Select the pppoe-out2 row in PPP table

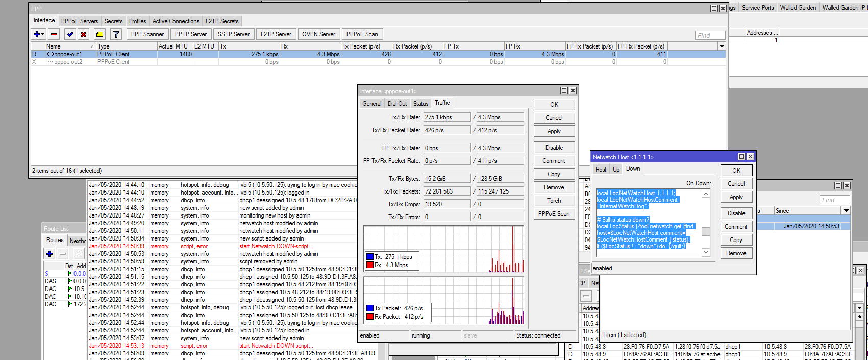[378, 62]
